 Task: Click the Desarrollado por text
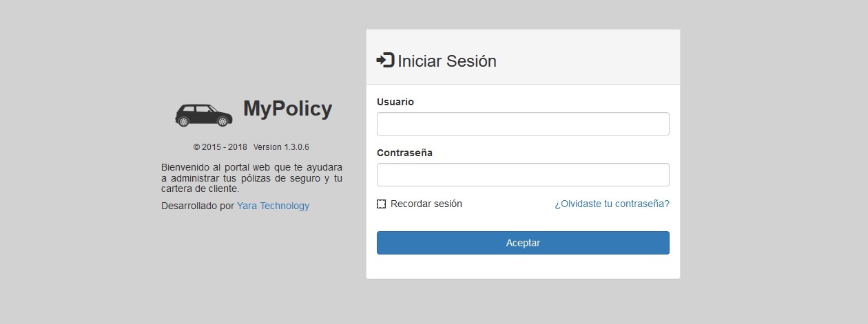click(x=198, y=206)
